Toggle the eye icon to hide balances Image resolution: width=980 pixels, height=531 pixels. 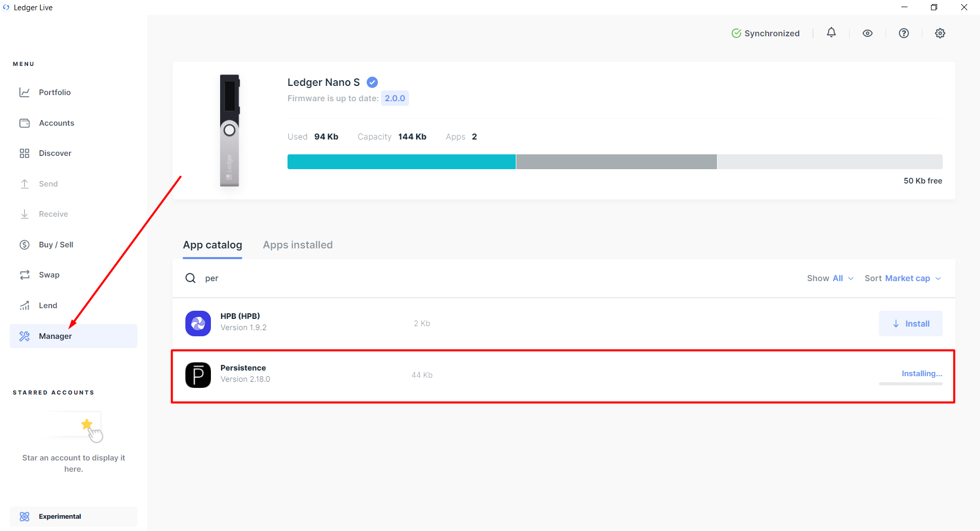pos(868,33)
